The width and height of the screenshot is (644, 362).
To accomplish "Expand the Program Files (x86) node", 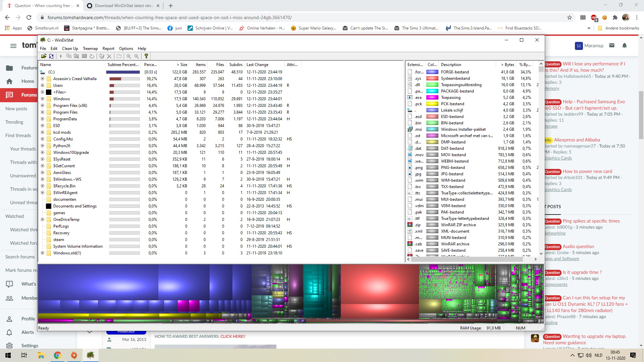I will (x=42, y=106).
